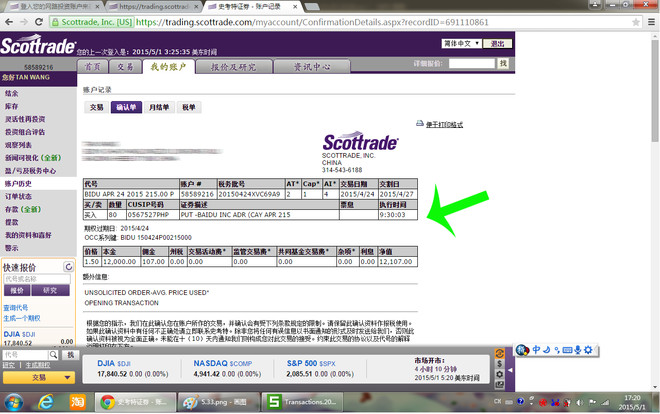The image size is (660, 414).
Task: Open the Taobao icon on the taskbar
Action: 77,402
